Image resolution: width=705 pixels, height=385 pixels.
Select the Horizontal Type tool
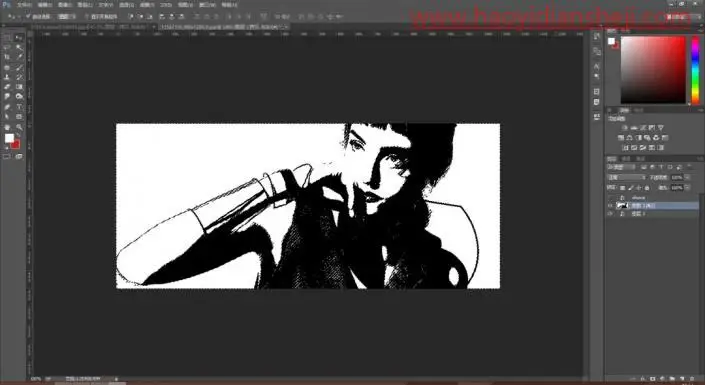[19, 107]
